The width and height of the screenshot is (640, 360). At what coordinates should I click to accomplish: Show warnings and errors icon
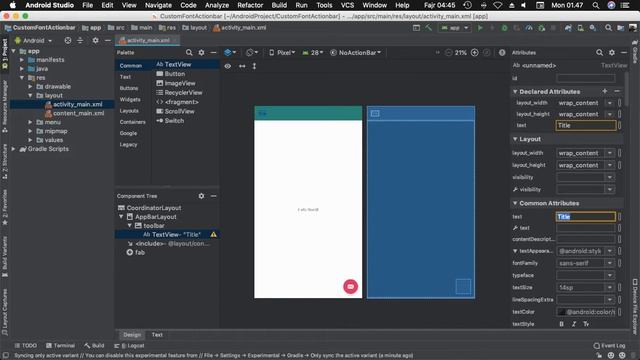[x=502, y=53]
